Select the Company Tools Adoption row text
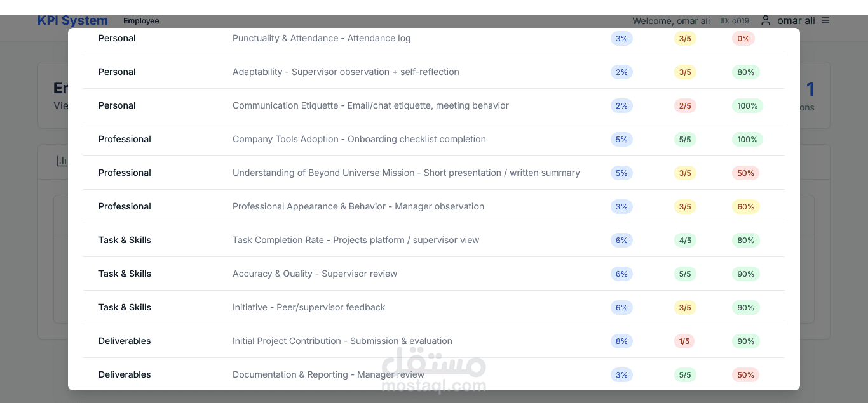 click(359, 140)
